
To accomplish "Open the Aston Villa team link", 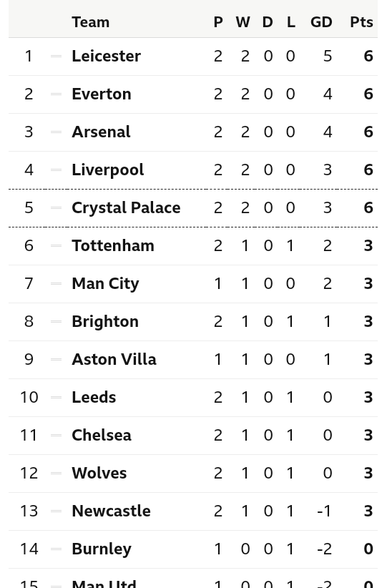I will coord(114,359).
